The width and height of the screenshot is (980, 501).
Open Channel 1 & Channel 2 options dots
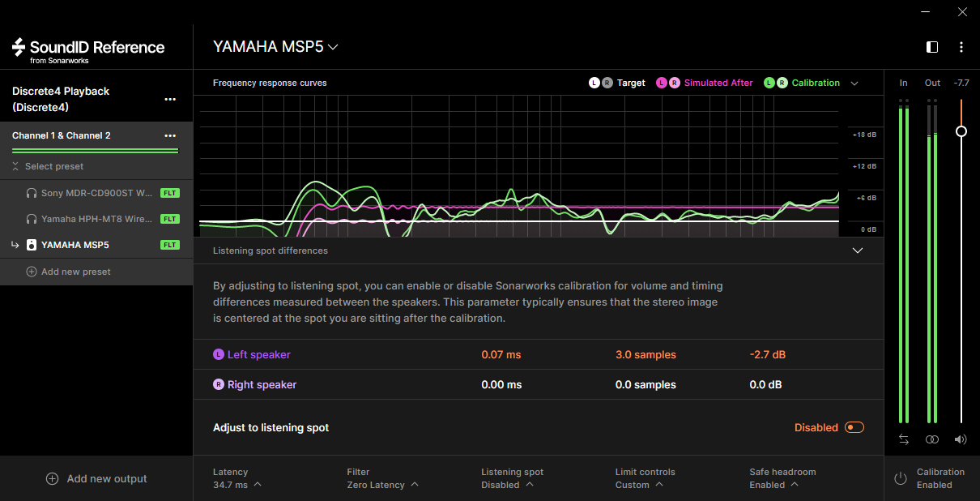170,135
